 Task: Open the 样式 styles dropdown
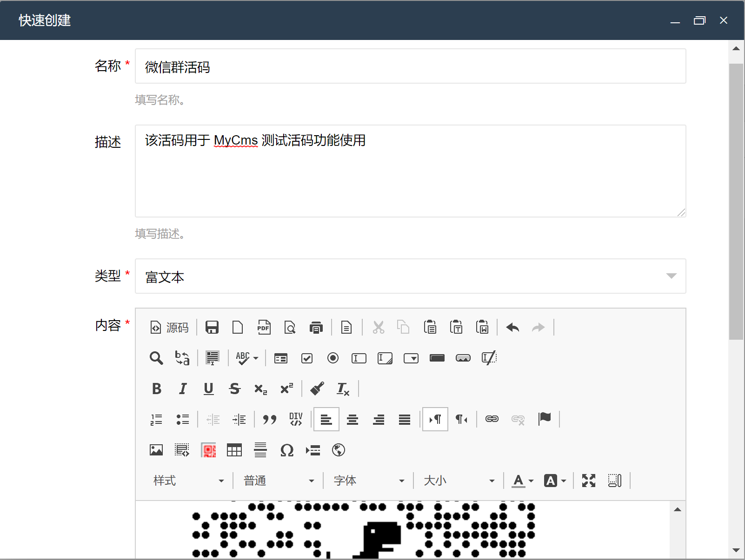pyautogui.click(x=188, y=481)
